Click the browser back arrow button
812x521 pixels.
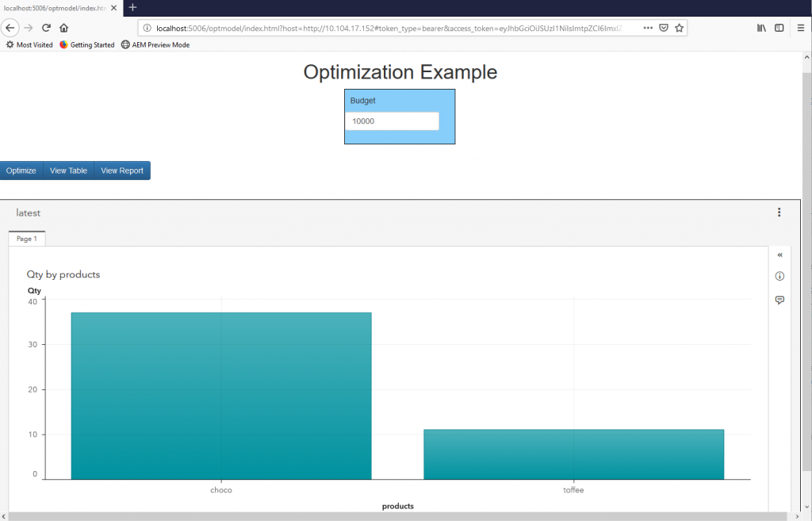pyautogui.click(x=11, y=28)
